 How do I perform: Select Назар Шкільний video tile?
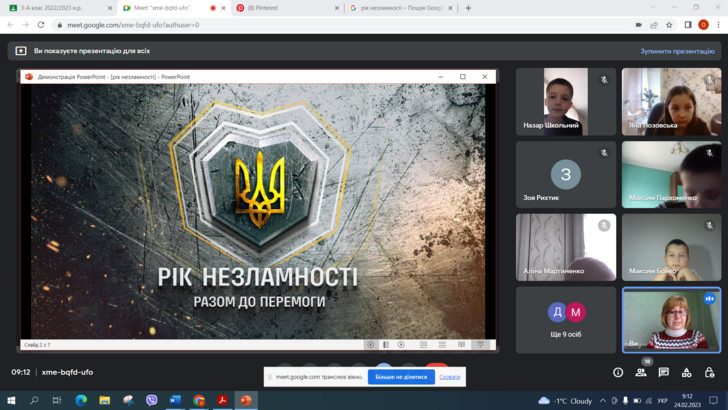(x=566, y=102)
